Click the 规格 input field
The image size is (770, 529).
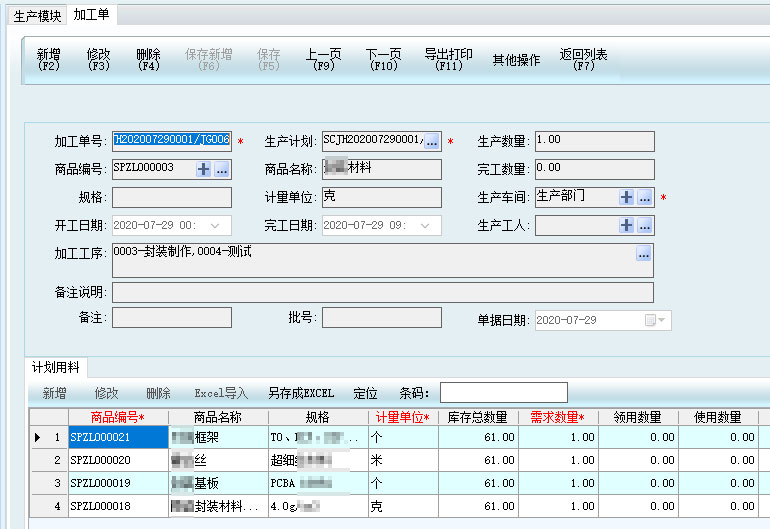(172, 197)
